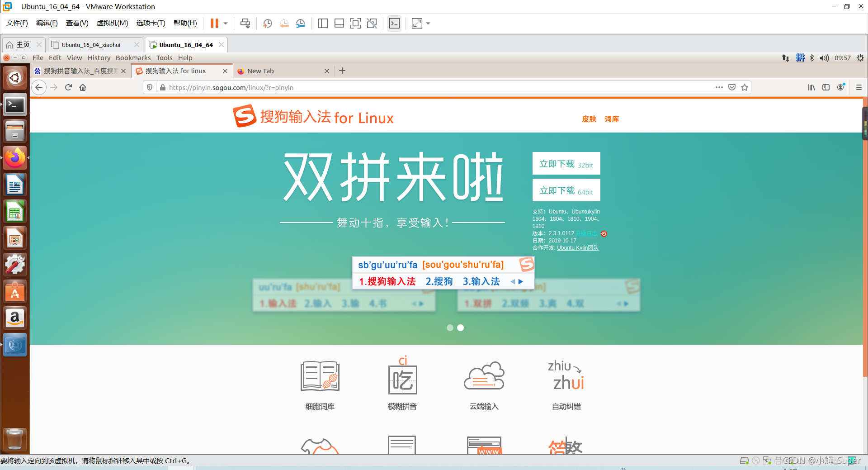Switch to the Ubuntu_16_04_xiaohui VM tab
Viewport: 868px width, 470px height.
click(91, 45)
